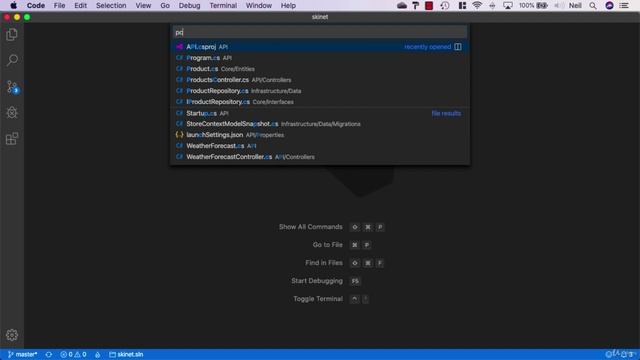Select ProductsController.cs in API/Controllers
The image size is (640, 360).
[x=320, y=80]
